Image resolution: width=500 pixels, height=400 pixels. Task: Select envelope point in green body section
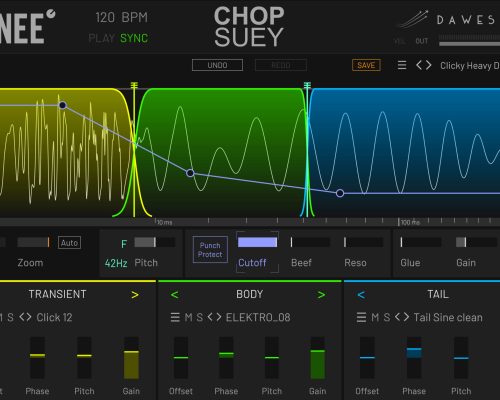click(190, 173)
